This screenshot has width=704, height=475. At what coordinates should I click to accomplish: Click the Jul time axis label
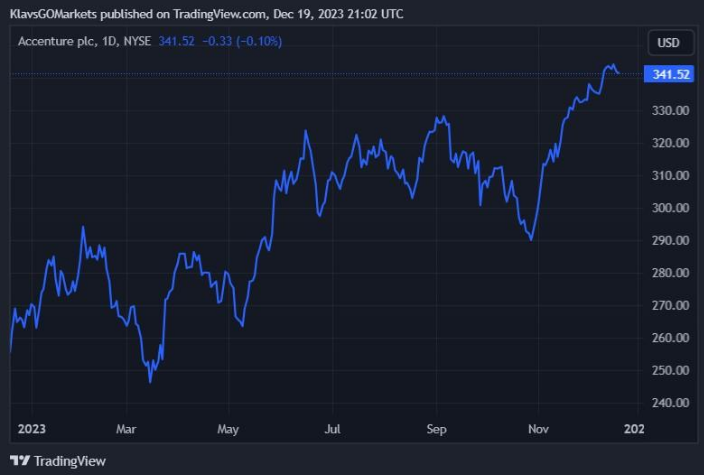click(332, 429)
